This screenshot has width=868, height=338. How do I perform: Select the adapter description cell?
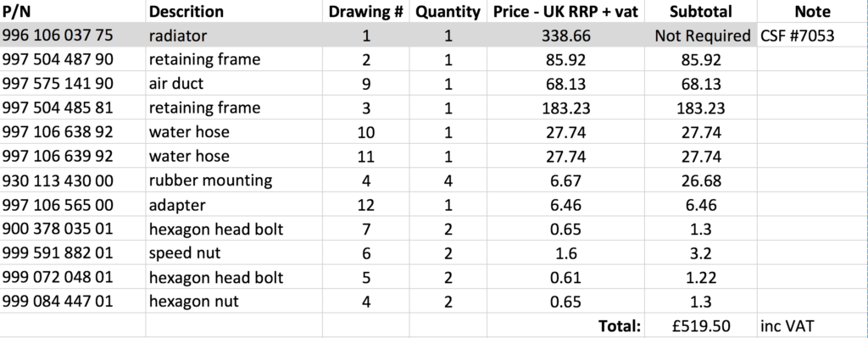click(x=234, y=205)
